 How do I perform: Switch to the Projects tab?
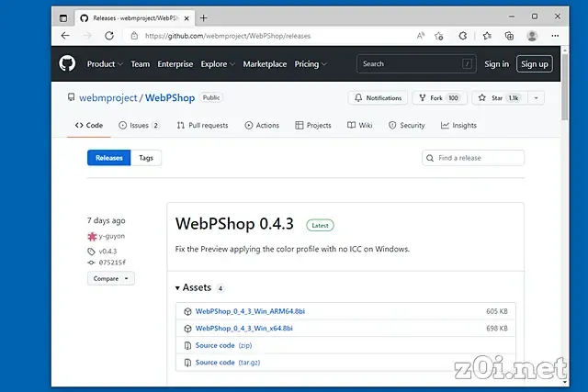coord(313,125)
